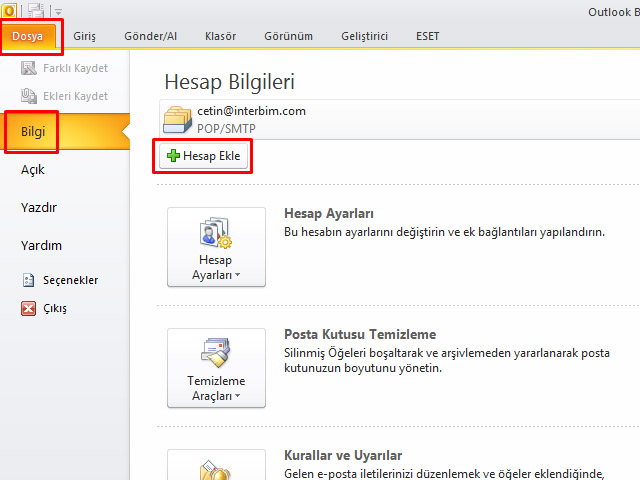Click Send/Receive icon in quick access toolbar
The image size is (640, 480).
(x=36, y=9)
